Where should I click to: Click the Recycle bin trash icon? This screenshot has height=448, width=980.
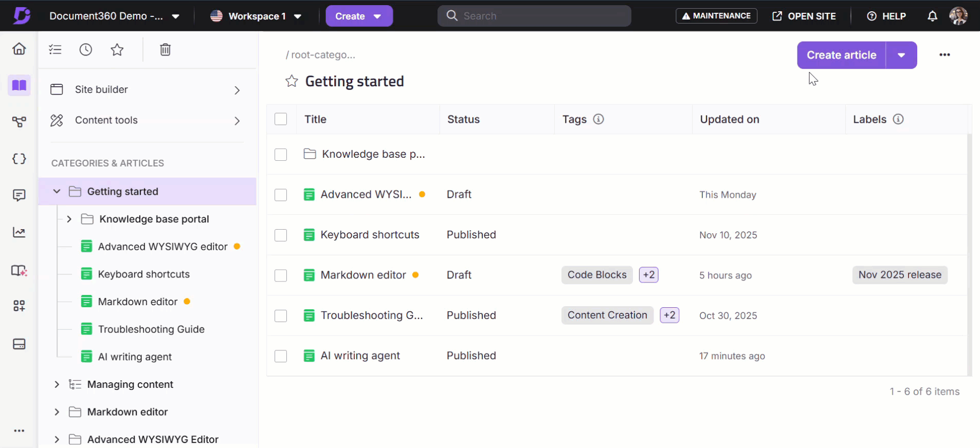point(165,50)
